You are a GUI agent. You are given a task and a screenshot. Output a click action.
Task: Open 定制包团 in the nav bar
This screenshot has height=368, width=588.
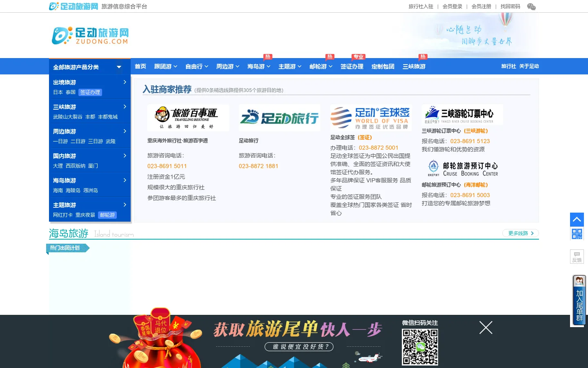[x=383, y=66]
